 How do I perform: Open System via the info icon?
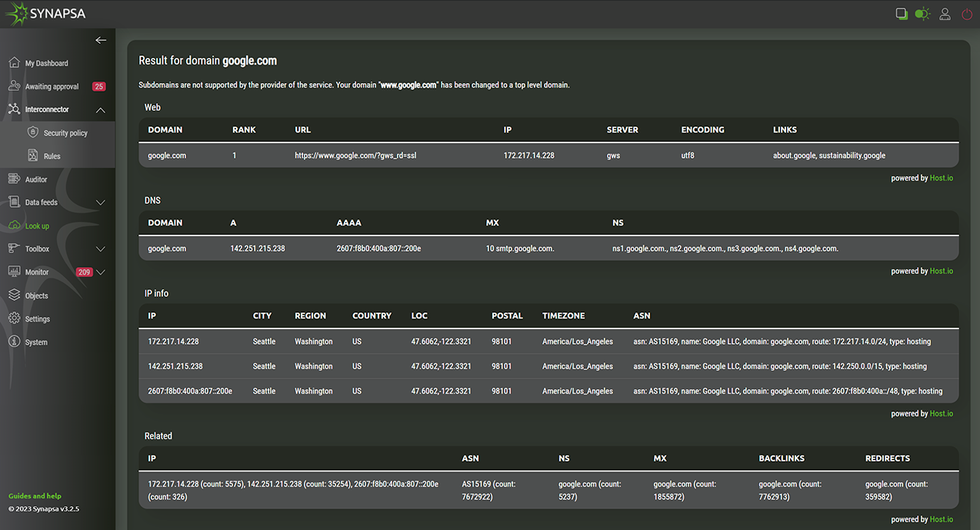pyautogui.click(x=14, y=342)
